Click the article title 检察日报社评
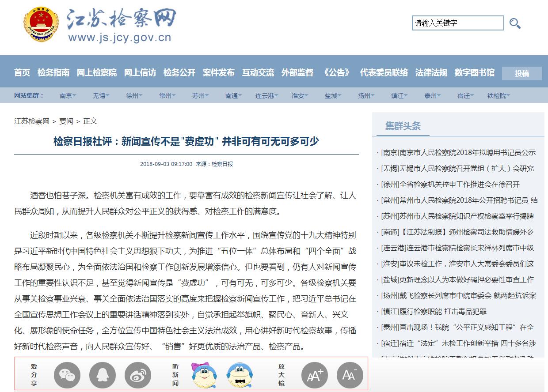The height and width of the screenshot is (392, 548). (186, 141)
